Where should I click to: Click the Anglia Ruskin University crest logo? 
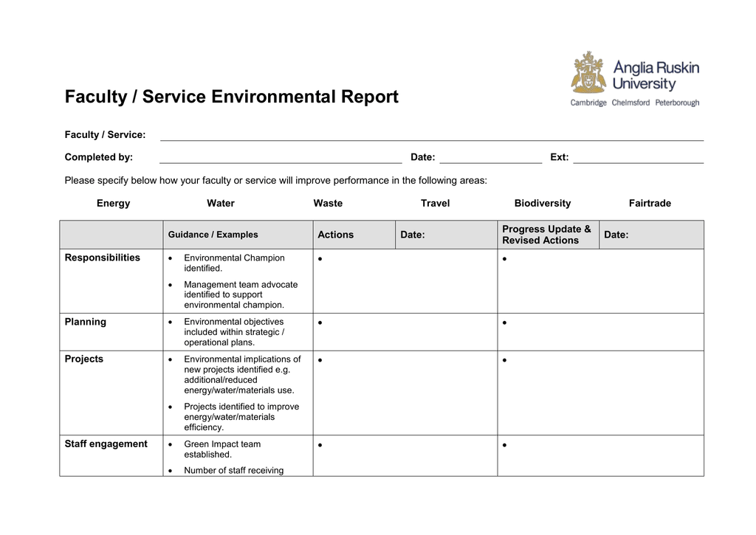[588, 72]
